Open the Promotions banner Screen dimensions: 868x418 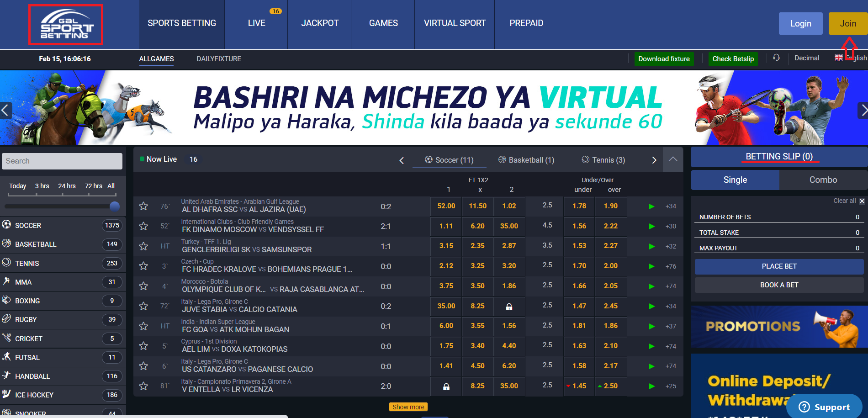click(779, 327)
